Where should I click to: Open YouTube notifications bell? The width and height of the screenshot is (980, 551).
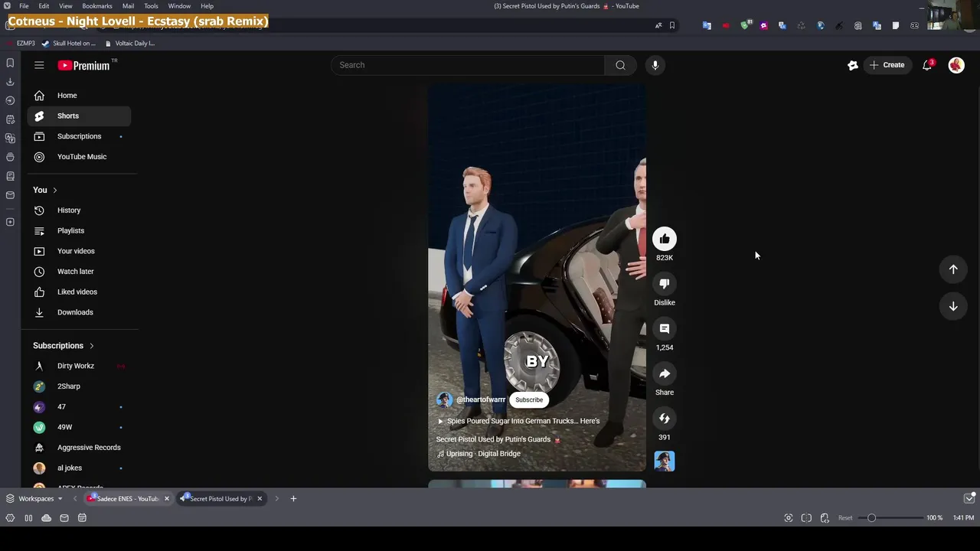click(927, 65)
